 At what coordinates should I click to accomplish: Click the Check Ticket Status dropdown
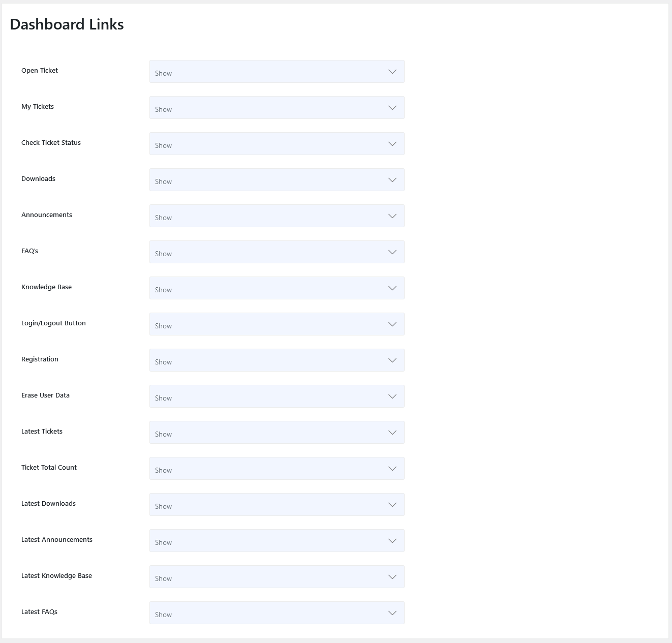(x=277, y=144)
